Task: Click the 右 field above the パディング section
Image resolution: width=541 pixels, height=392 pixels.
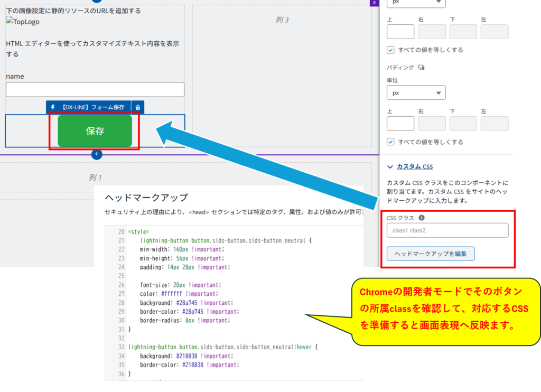Action: (x=432, y=32)
